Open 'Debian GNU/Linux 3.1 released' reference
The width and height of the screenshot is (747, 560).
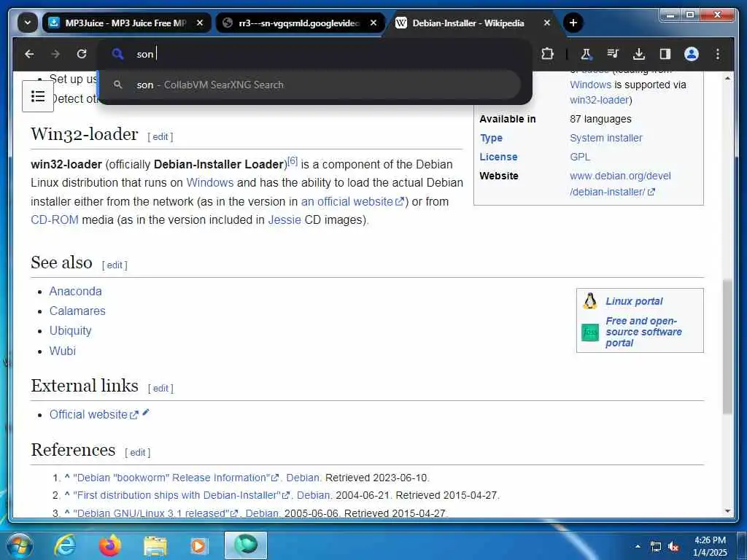pyautogui.click(x=155, y=513)
